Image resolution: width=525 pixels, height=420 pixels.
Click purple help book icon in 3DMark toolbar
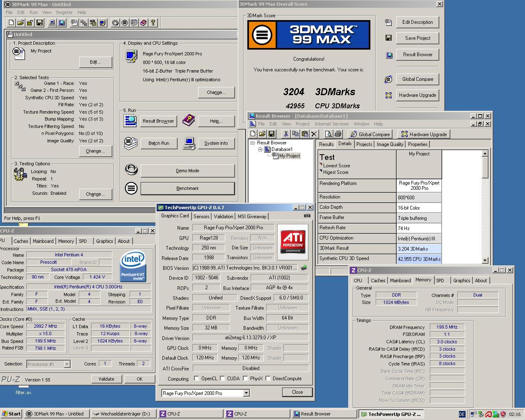(x=144, y=23)
